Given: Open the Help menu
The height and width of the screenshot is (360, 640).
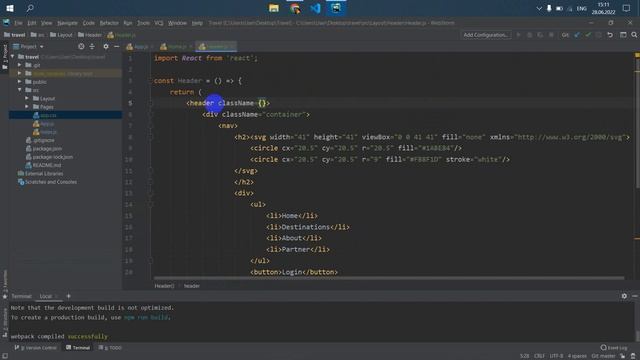Looking at the screenshot, I should point(197,23).
